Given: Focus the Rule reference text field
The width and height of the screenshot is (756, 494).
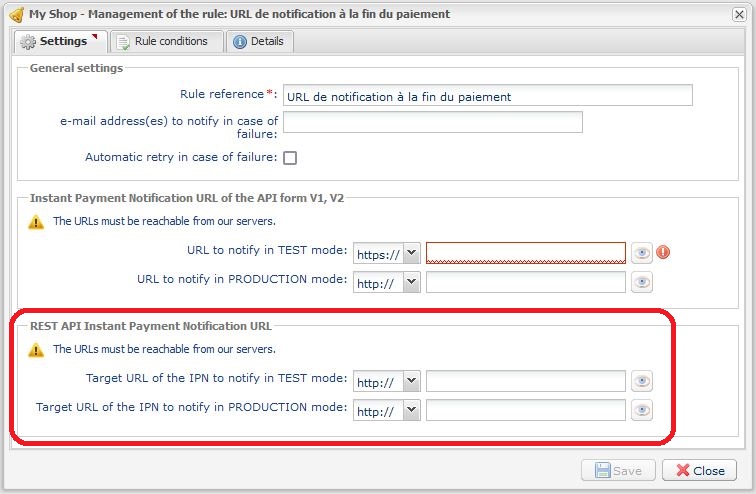Looking at the screenshot, I should click(x=487, y=95).
